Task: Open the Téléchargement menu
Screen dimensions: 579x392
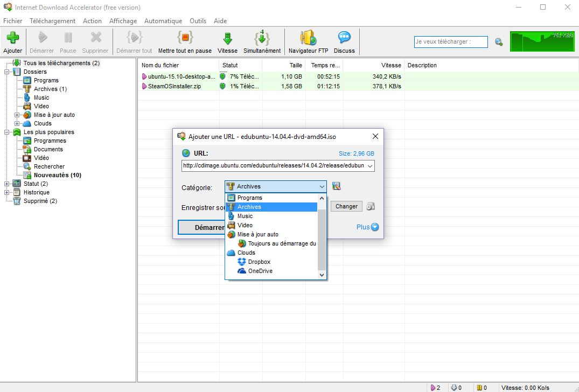Action: (x=53, y=20)
